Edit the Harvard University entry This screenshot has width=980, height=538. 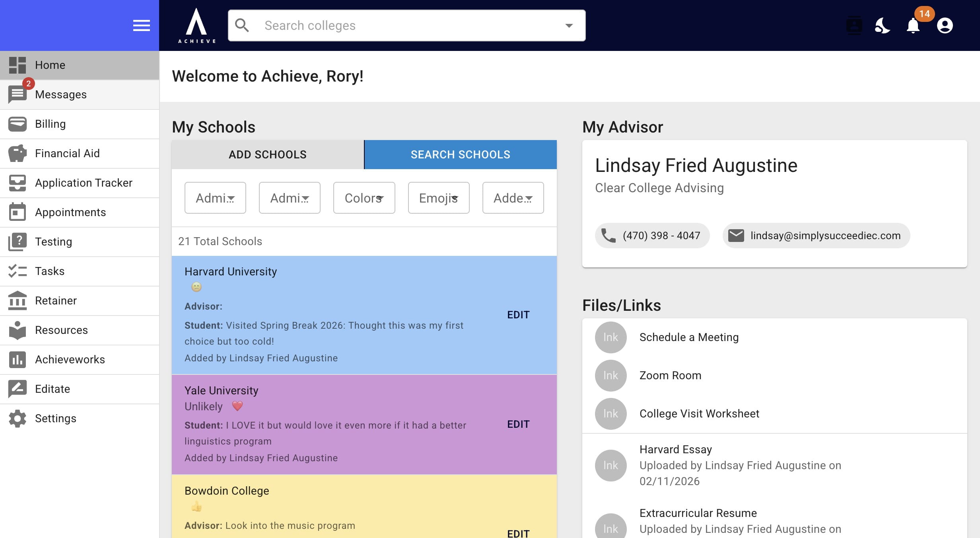coord(518,315)
